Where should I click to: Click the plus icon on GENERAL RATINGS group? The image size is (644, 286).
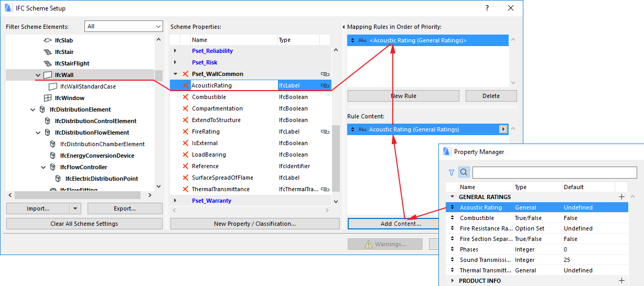621,197
